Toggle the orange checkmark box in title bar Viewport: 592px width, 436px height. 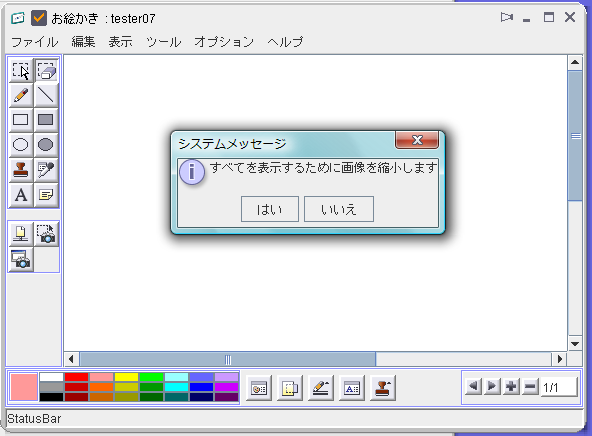39,18
